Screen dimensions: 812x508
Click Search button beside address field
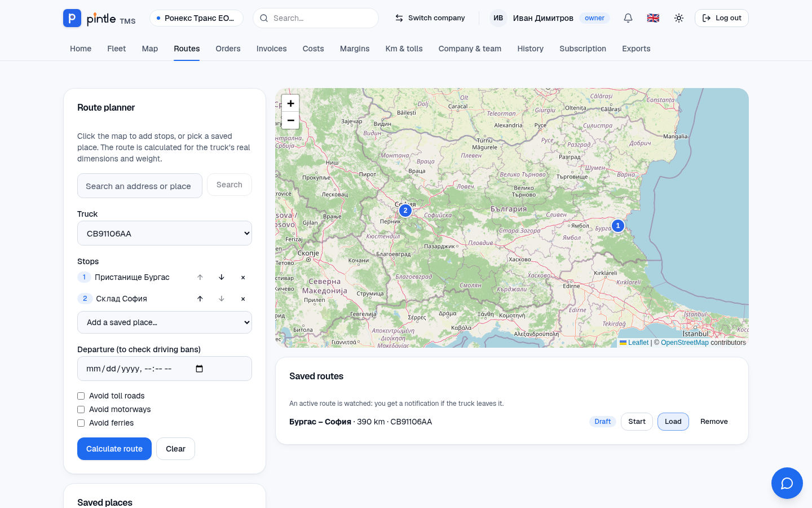(x=230, y=185)
